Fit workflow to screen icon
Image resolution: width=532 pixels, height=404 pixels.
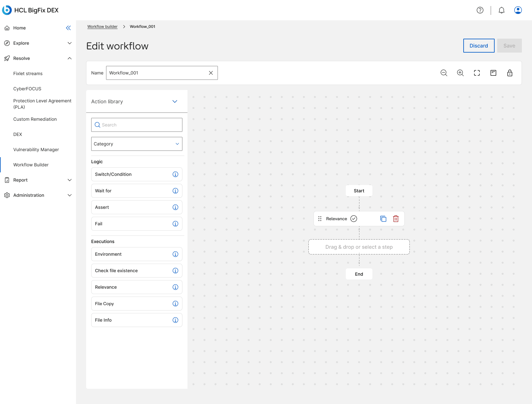point(477,73)
